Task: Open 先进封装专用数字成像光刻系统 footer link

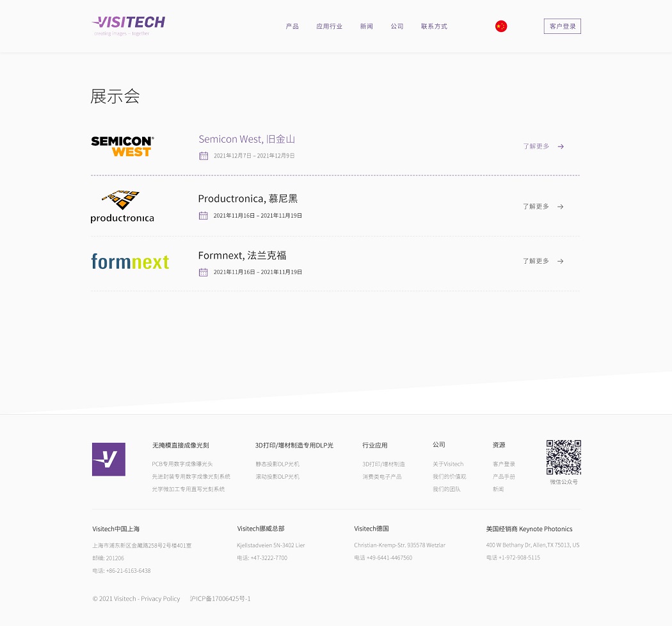Action: [191, 476]
